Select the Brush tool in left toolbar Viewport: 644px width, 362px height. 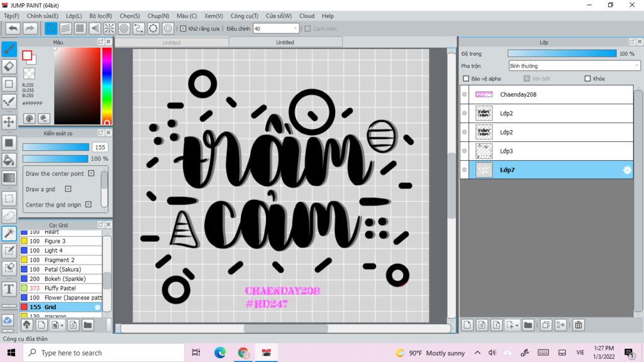9,49
